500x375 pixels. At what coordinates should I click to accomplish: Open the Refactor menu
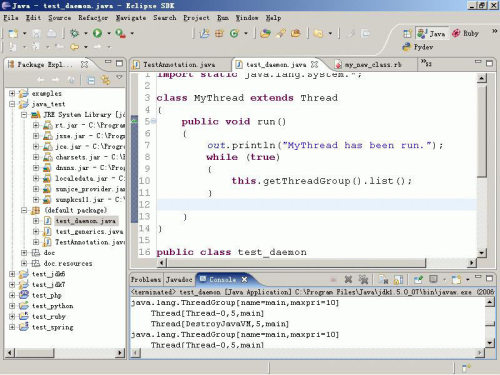coord(93,18)
